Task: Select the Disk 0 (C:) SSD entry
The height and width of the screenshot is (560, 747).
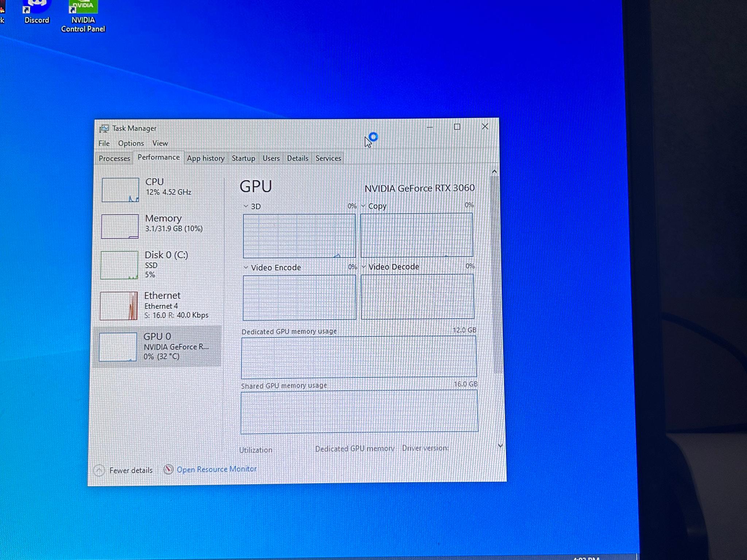Action: 158,265
